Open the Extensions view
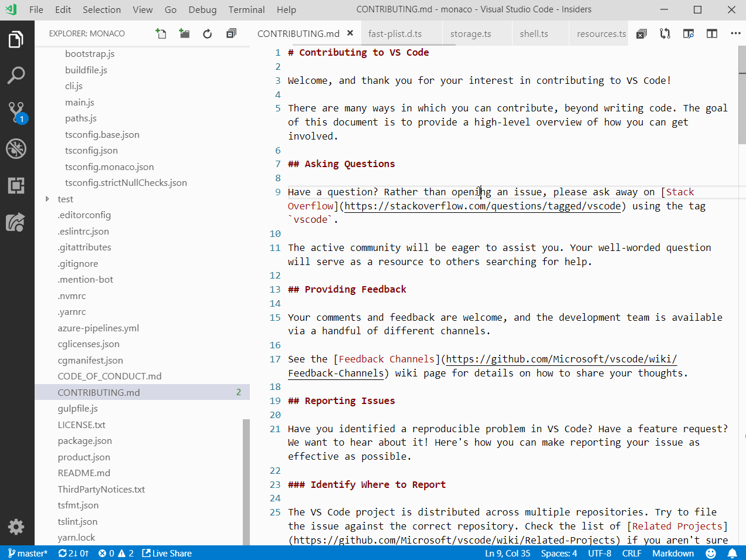The image size is (746, 560). click(16, 185)
